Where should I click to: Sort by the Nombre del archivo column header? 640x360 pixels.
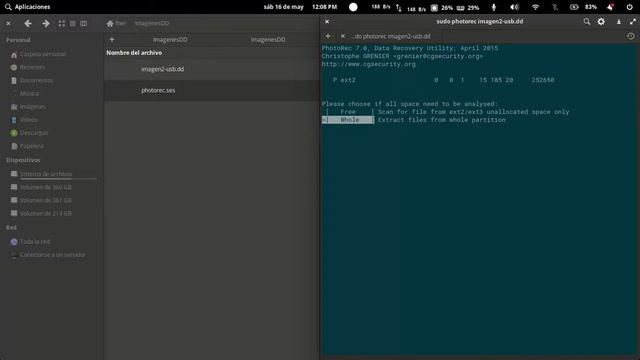134,53
